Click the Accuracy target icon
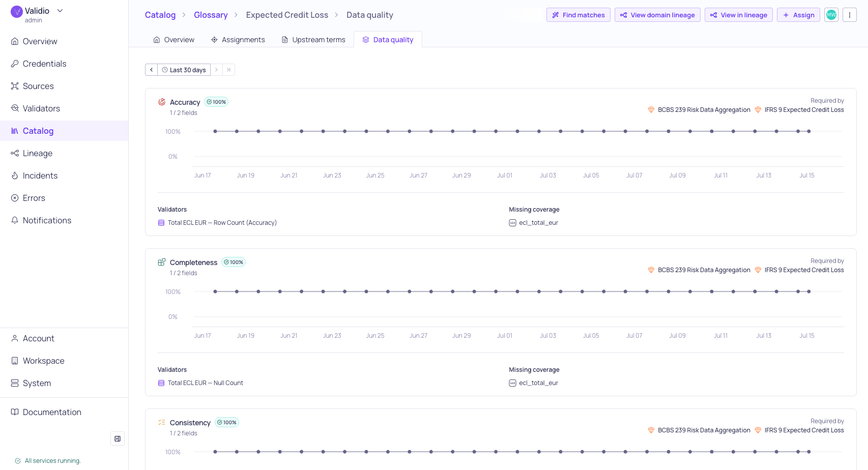868x470 pixels. pos(162,102)
